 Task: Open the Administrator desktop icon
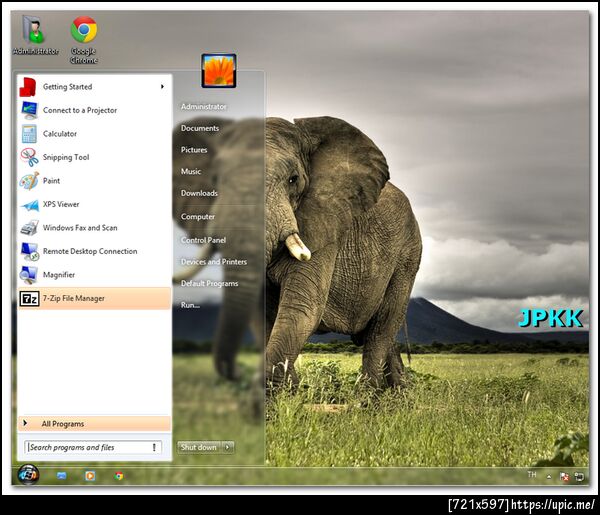(x=36, y=35)
